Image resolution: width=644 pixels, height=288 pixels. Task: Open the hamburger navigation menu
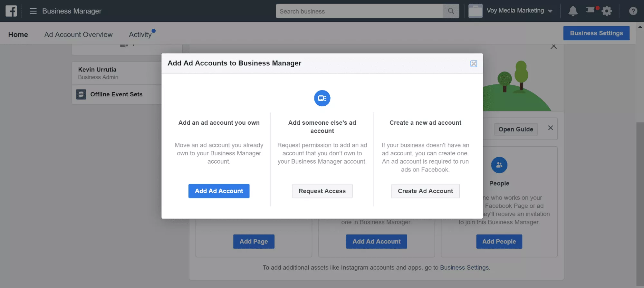pyautogui.click(x=33, y=11)
